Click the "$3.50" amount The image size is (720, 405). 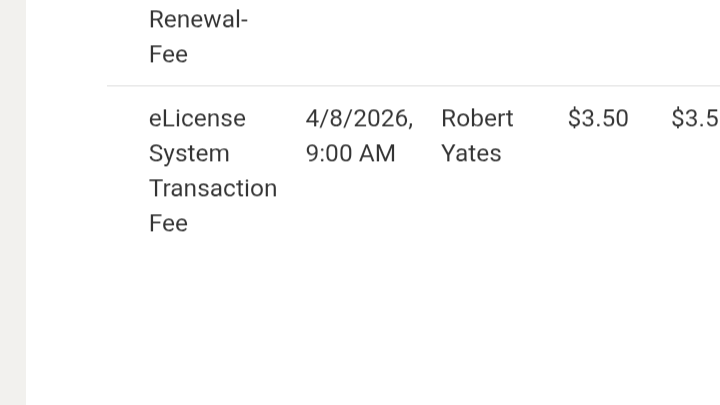point(598,118)
